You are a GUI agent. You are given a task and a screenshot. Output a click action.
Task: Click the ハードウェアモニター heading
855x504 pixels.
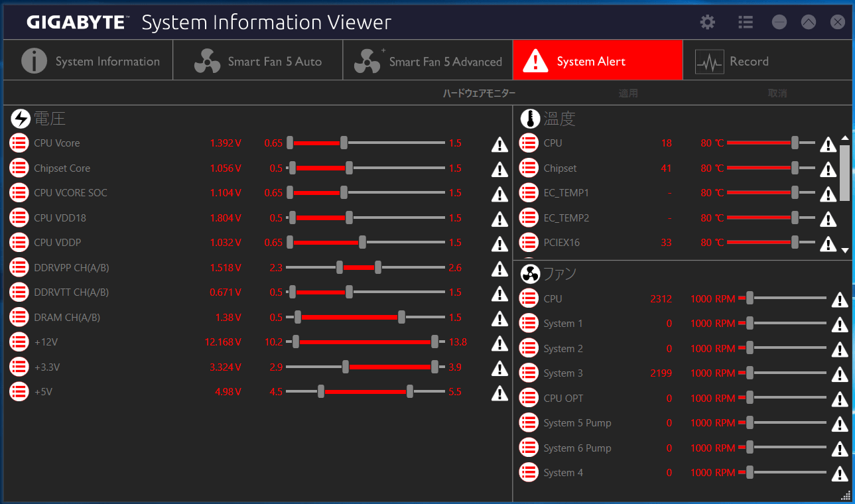point(479,94)
